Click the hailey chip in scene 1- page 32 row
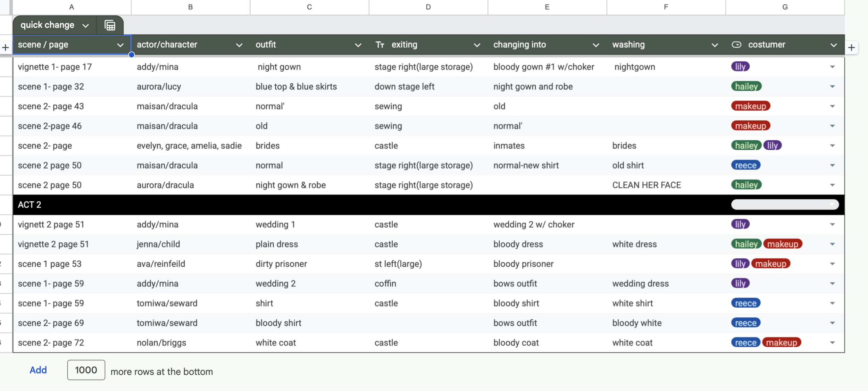The width and height of the screenshot is (868, 391). (x=746, y=86)
